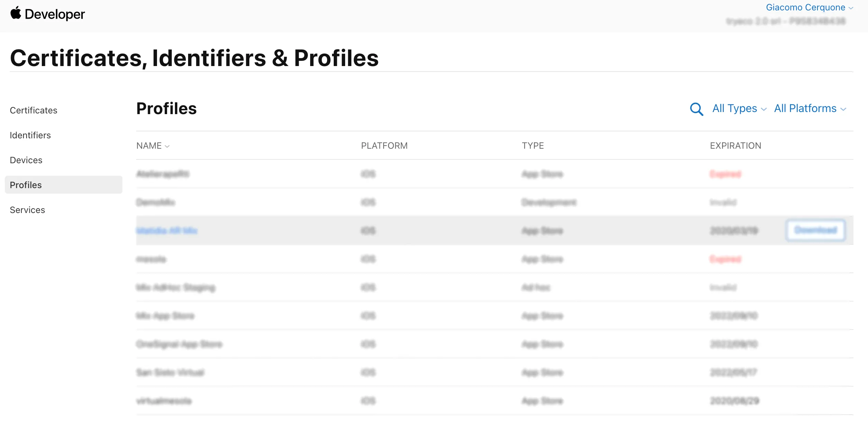
Task: Open the All Platforms filter dropdown
Action: click(809, 108)
